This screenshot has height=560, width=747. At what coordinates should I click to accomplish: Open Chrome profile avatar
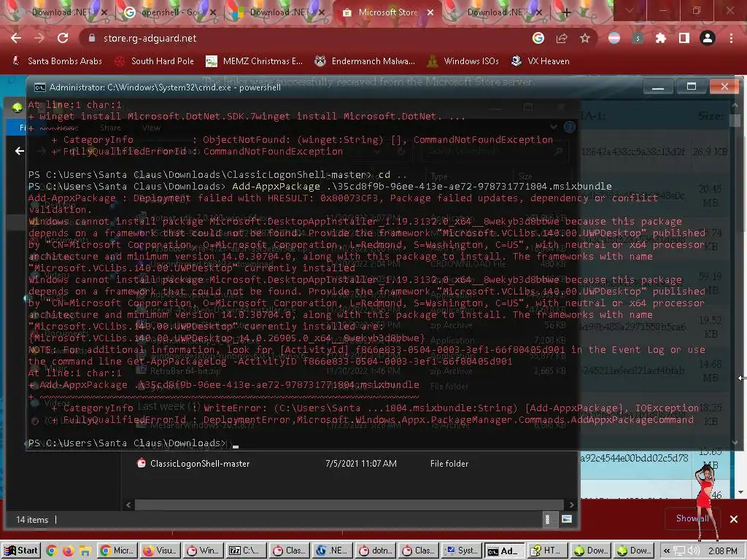708,38
